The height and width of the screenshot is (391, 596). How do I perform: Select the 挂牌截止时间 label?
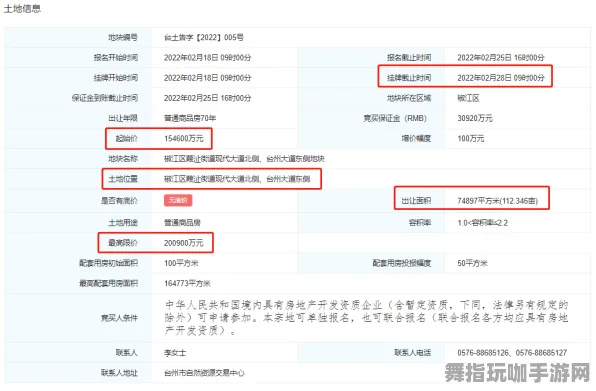tap(409, 78)
